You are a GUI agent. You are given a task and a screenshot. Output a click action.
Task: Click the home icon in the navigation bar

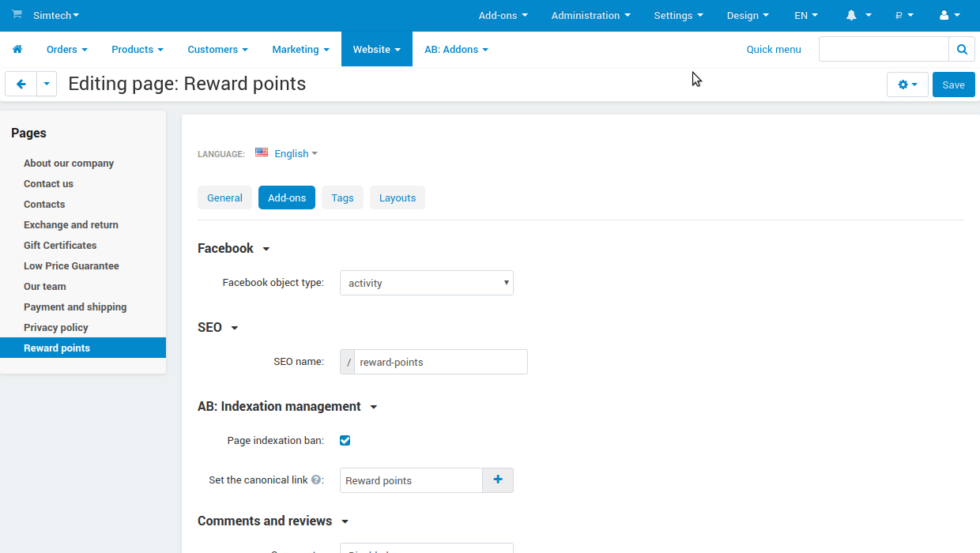(x=17, y=48)
